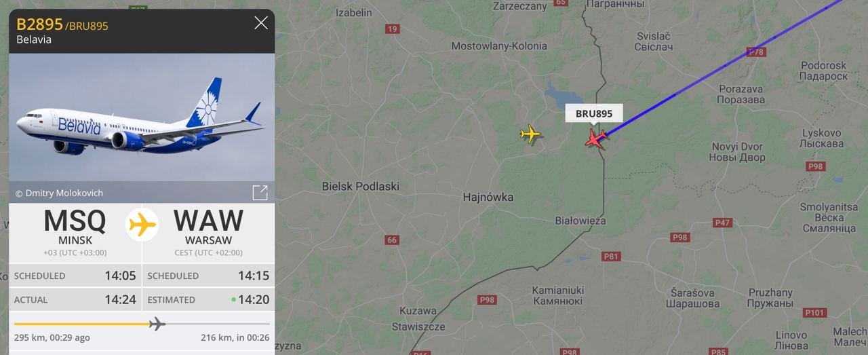Close the B2895 flight details panel
Screen dimensions: 868x355
(261, 24)
